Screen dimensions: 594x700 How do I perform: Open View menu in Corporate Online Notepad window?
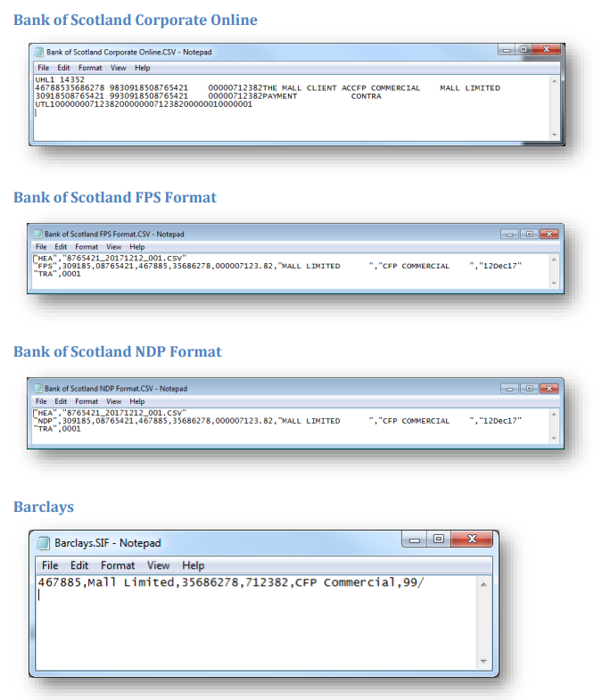pos(119,68)
